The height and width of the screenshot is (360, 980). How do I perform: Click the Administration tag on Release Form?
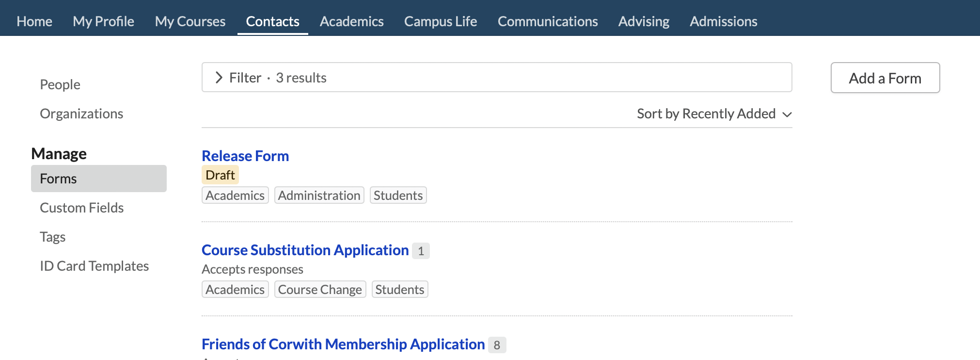(x=319, y=196)
